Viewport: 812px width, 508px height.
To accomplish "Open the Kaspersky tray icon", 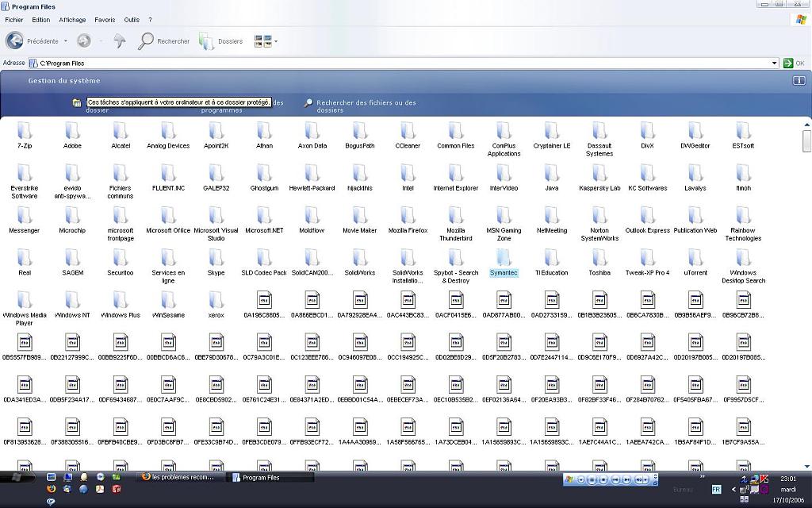I will tap(764, 479).
